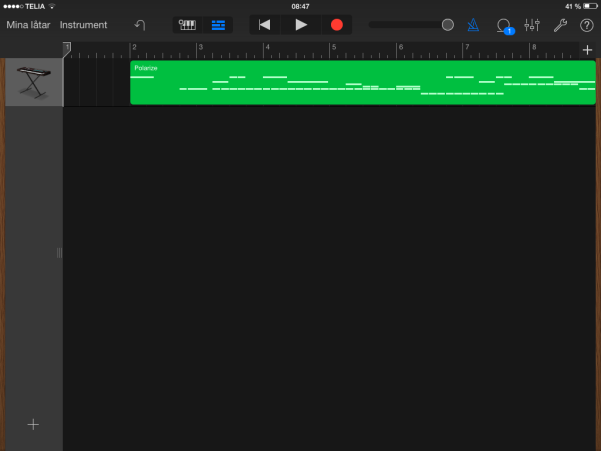Adjust the master volume slider knob
This screenshot has width=601, height=451.
click(x=448, y=25)
